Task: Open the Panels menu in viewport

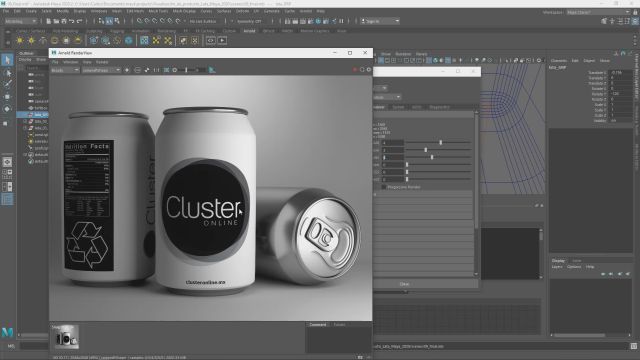Action: coord(421,54)
